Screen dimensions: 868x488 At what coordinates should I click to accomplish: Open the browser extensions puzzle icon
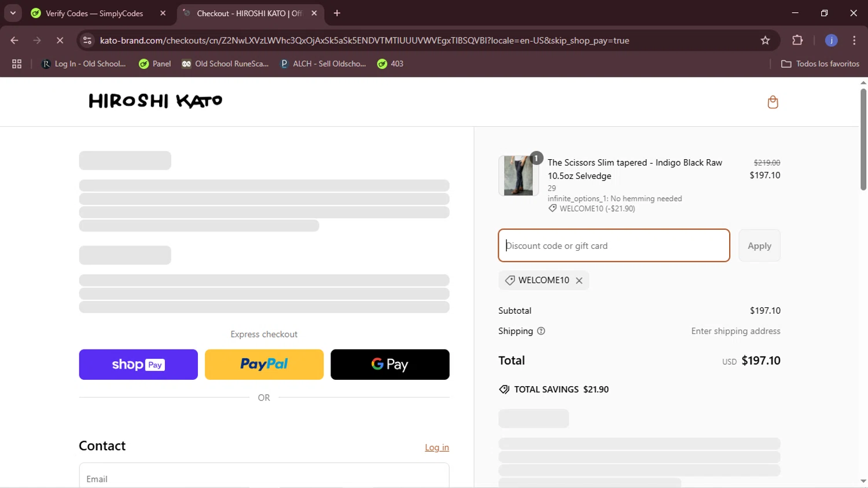click(x=797, y=41)
